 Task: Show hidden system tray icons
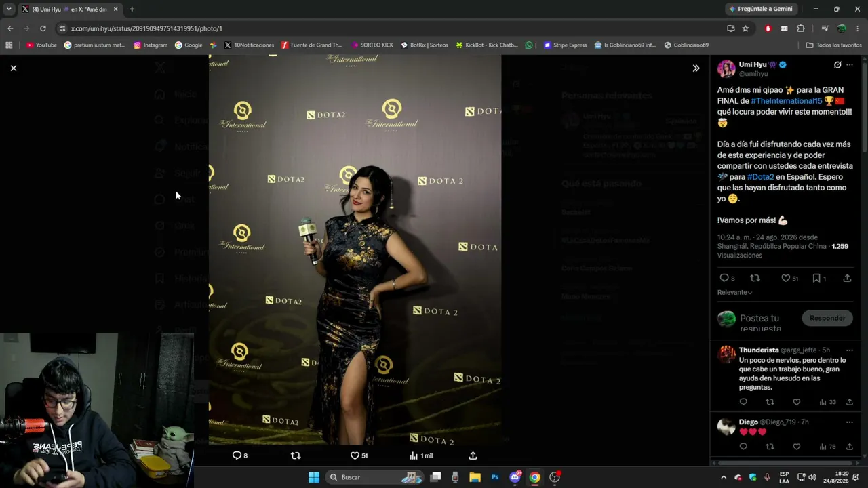click(x=724, y=477)
